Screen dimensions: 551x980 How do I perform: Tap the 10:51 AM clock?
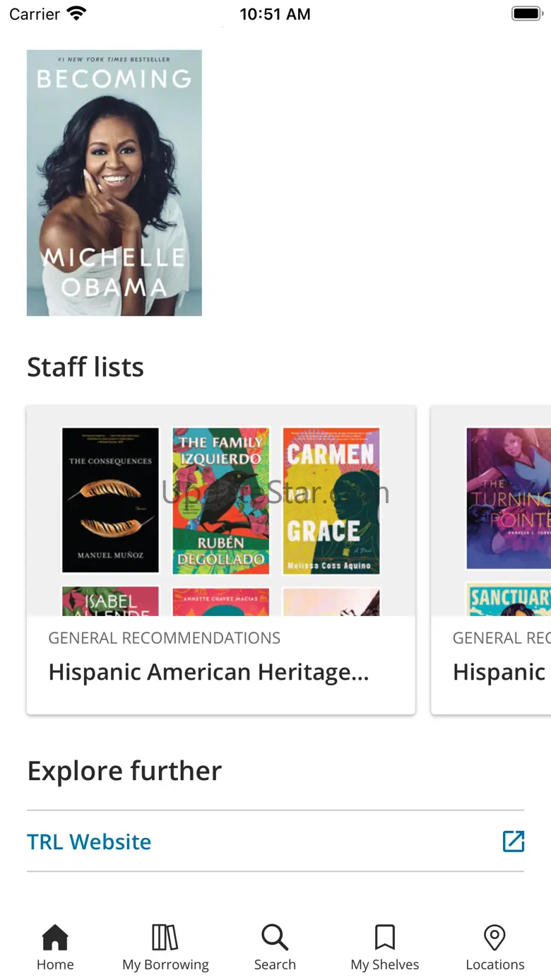coord(275,14)
